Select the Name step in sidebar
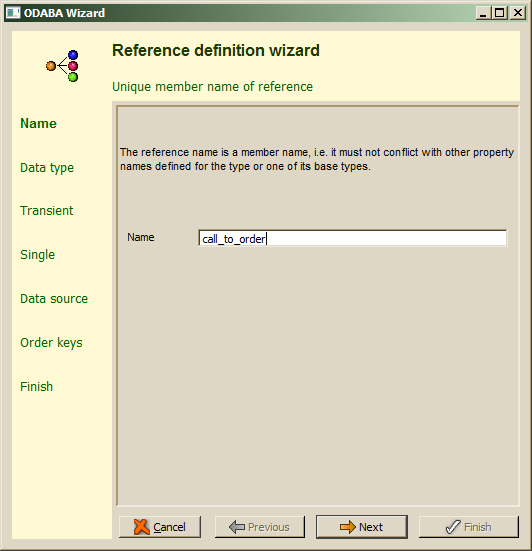 click(38, 123)
